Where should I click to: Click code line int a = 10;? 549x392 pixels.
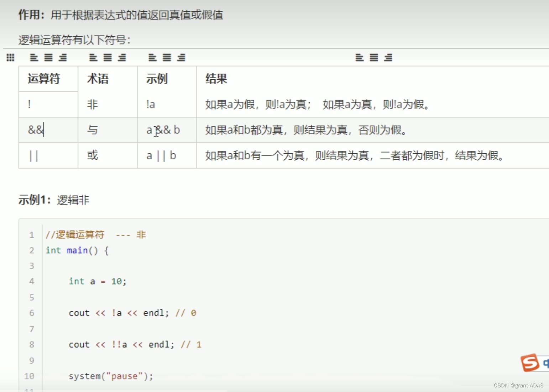tap(98, 281)
